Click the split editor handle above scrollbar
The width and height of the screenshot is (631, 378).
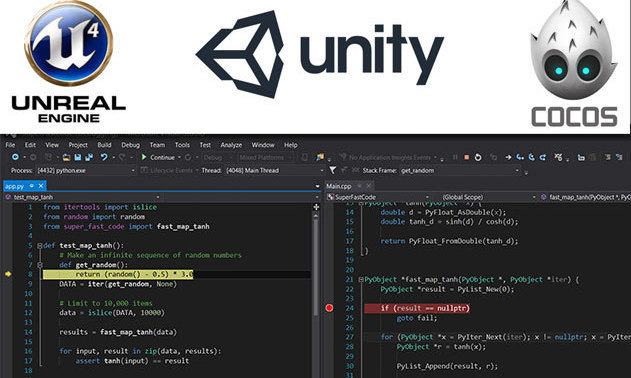pyautogui.click(x=316, y=207)
